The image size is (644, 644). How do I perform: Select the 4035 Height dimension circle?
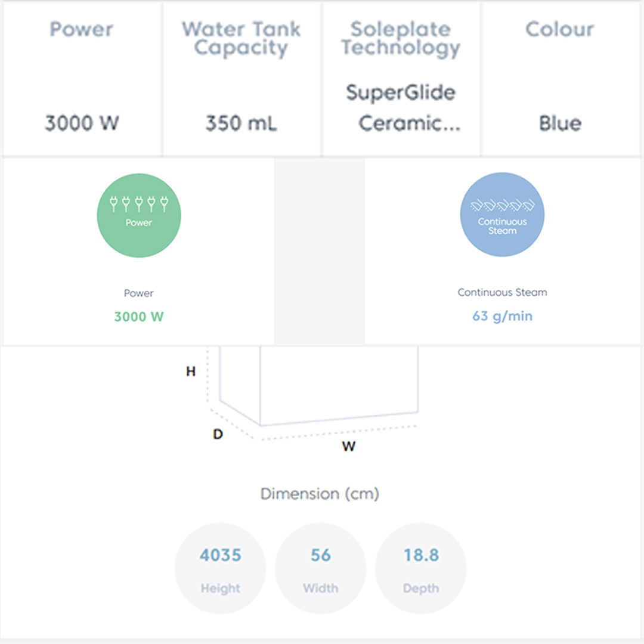[x=220, y=569]
